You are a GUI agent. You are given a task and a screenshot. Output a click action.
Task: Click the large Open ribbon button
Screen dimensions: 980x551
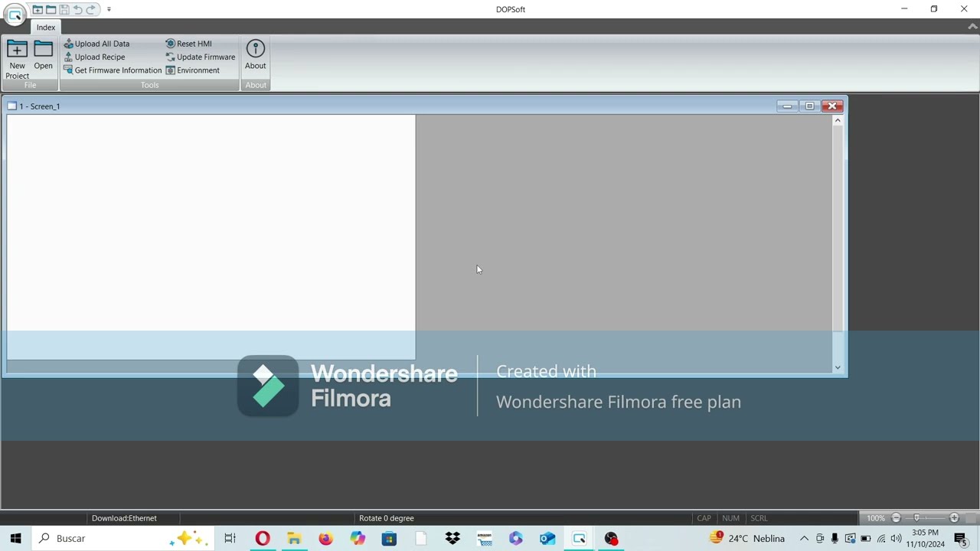[x=44, y=55]
